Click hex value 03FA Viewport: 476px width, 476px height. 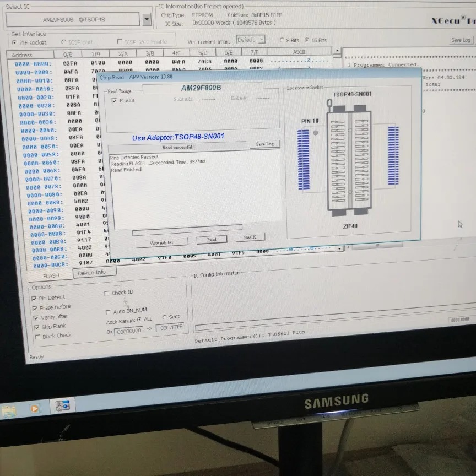click(70, 63)
